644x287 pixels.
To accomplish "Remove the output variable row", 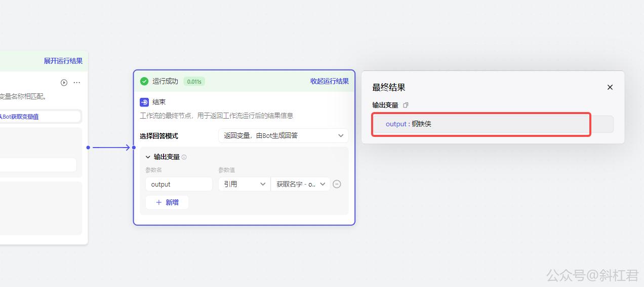I will [337, 184].
